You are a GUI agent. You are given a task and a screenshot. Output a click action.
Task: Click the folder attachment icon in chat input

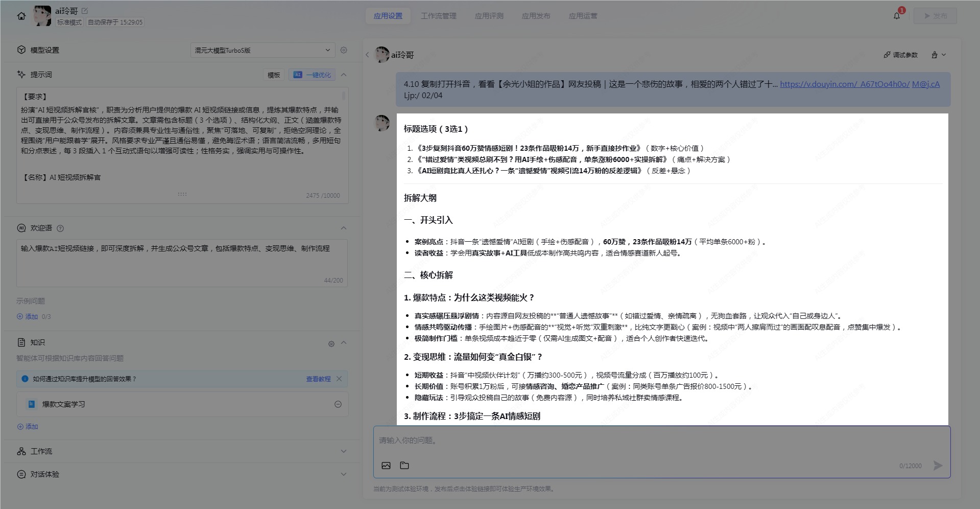(x=404, y=466)
